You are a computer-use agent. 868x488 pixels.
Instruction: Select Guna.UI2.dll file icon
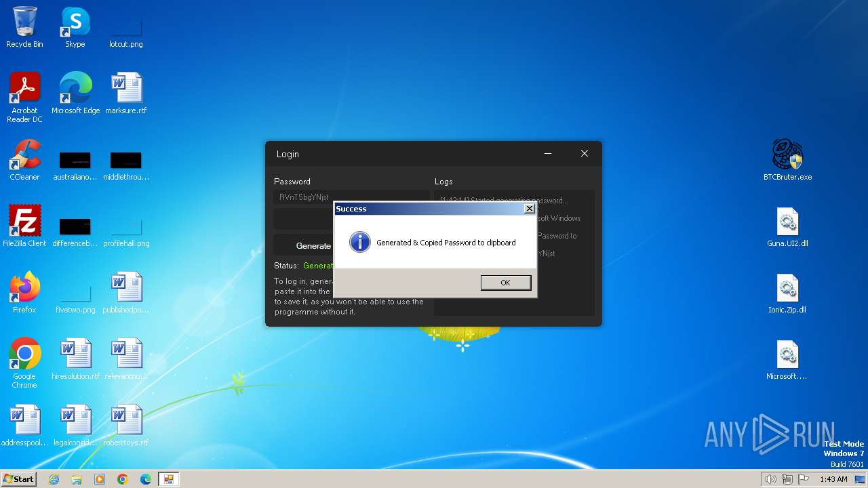tap(787, 226)
